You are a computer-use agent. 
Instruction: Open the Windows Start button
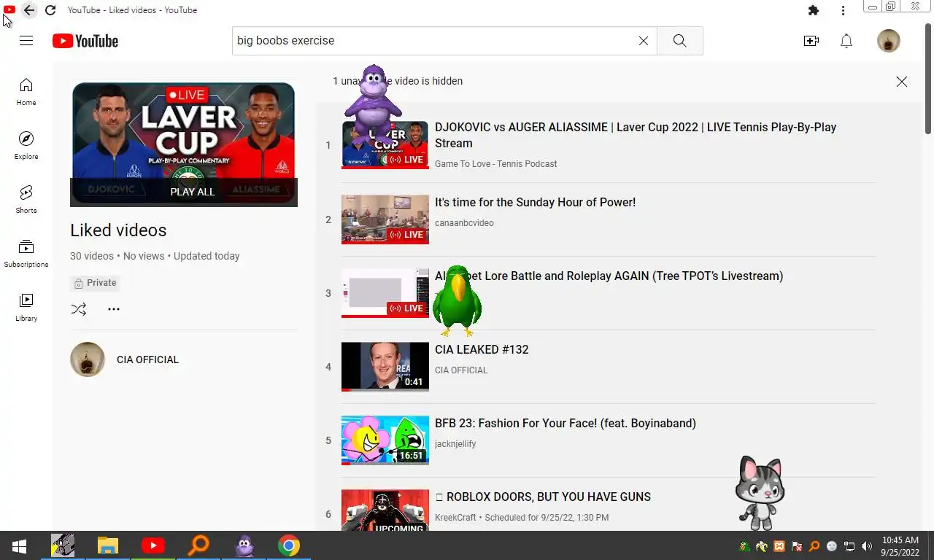20,545
